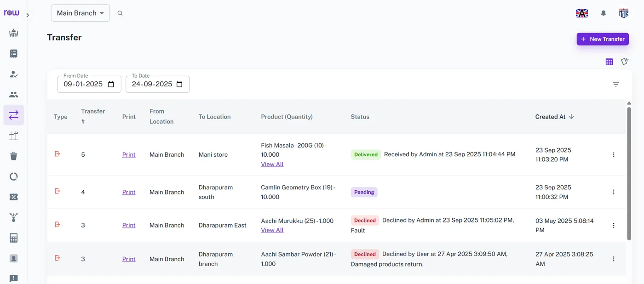The width and height of the screenshot is (644, 284).
Task: Open the three-dot menu for Aachi Murukku row
Action: (614, 225)
